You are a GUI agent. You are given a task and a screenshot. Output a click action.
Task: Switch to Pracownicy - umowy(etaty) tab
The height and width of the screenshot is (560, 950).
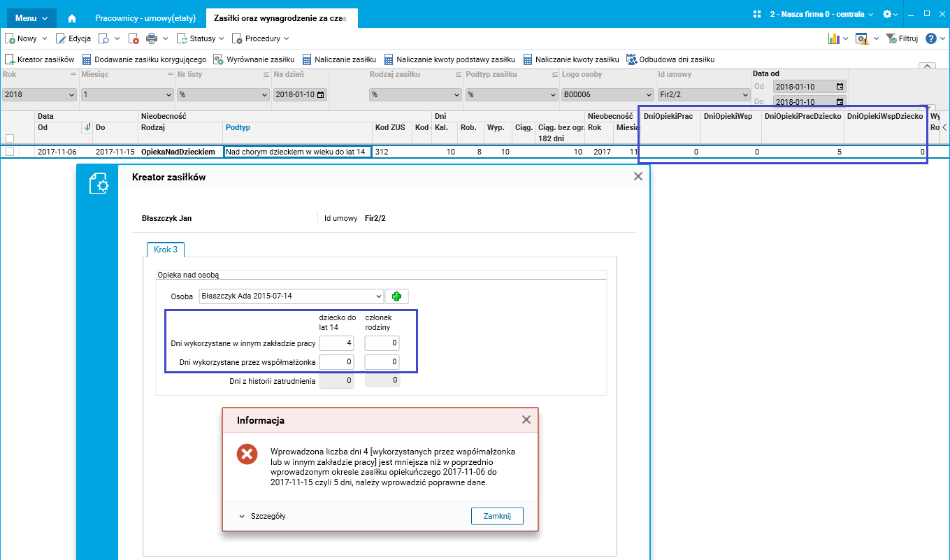point(145,18)
